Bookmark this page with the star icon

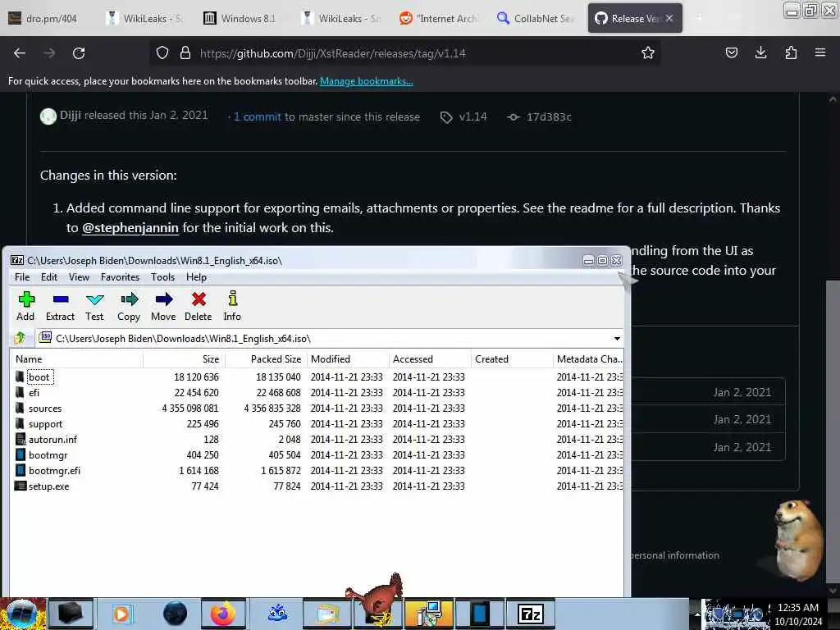[648, 53]
